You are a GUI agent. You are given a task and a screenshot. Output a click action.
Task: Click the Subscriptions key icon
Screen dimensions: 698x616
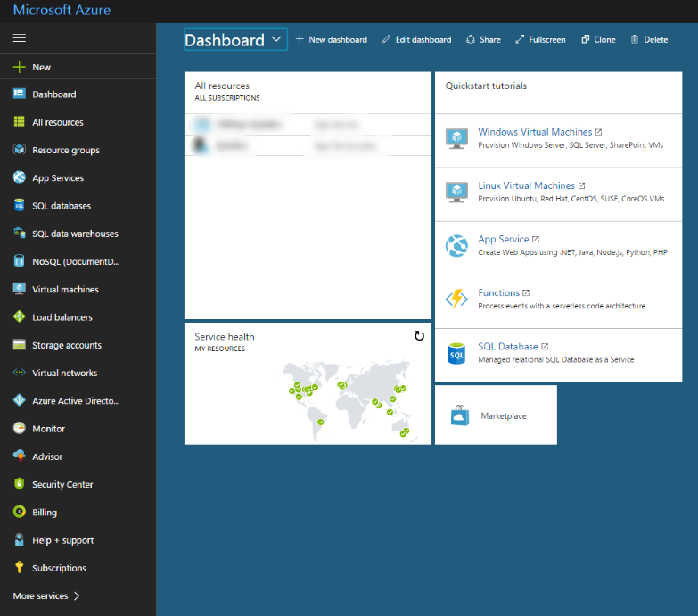[x=19, y=568]
